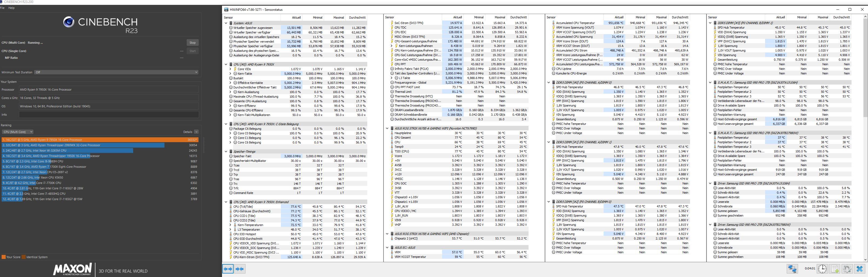868x277 pixels.
Task: Collapse the System: ASUS sensor group
Action: click(x=226, y=23)
